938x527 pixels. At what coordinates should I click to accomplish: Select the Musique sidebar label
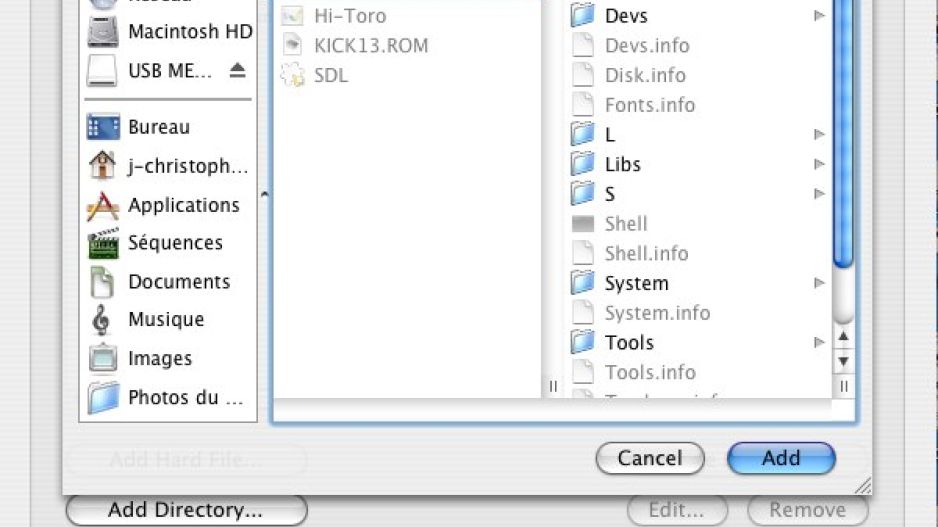point(166,319)
